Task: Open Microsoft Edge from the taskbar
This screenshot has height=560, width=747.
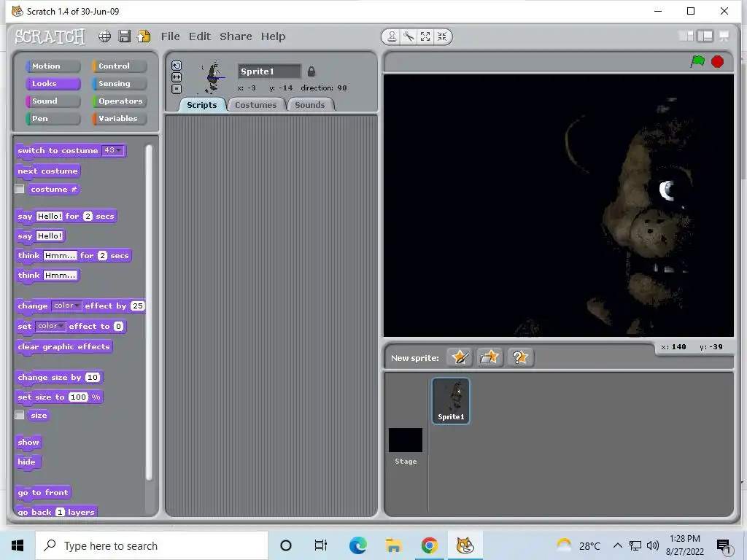Action: pyautogui.click(x=357, y=545)
